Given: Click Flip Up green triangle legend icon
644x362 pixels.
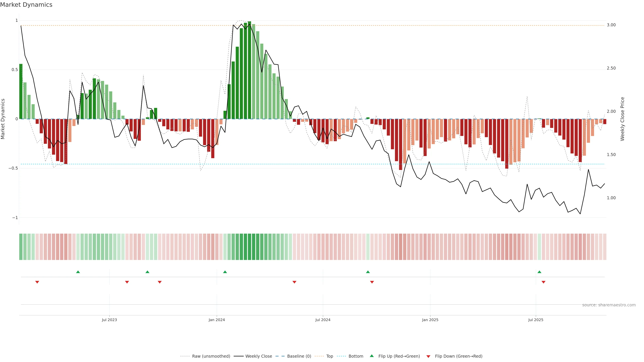Looking at the screenshot, I should coord(372,356).
